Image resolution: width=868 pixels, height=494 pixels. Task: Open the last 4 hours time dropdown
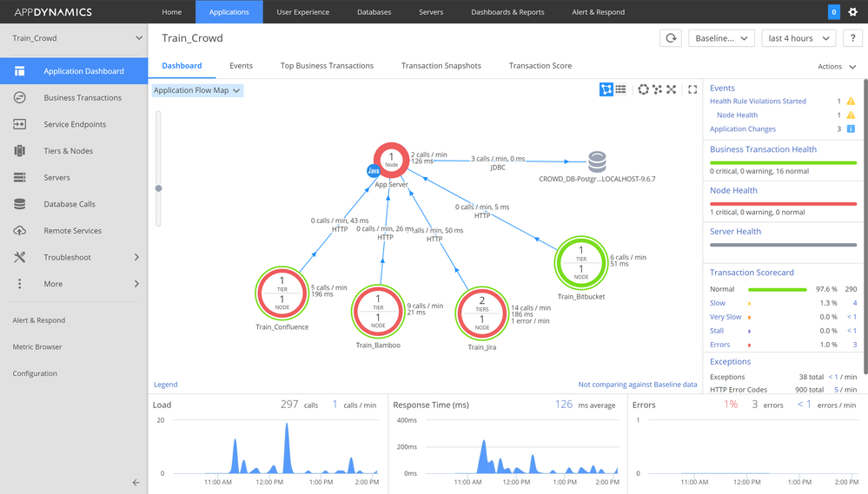[798, 38]
